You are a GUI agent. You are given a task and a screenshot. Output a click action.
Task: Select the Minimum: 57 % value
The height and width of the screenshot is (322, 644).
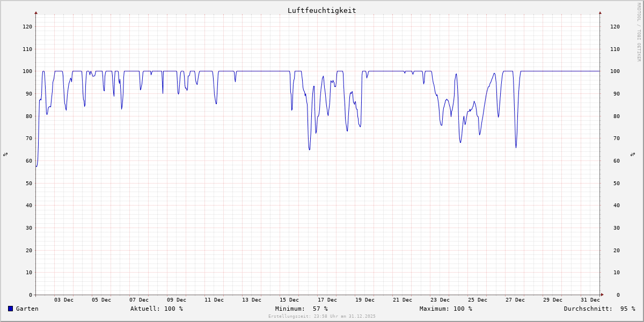tap(302, 309)
